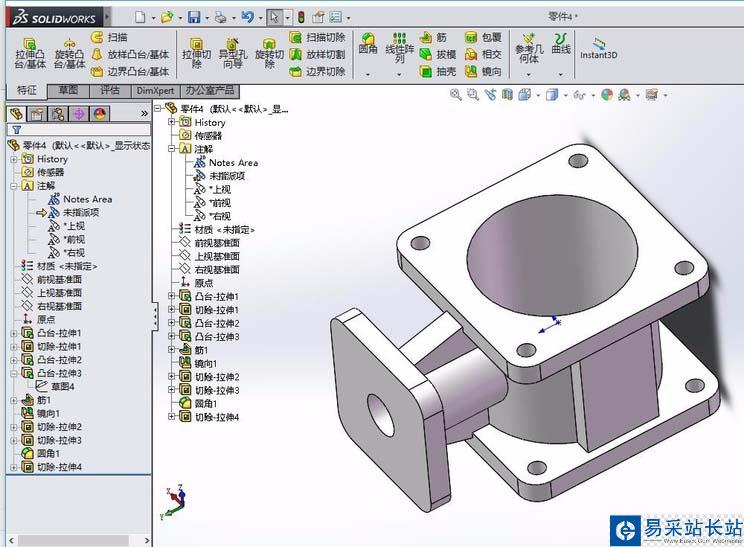
Task: Switch to the 办公室产品 tab
Action: click(210, 90)
